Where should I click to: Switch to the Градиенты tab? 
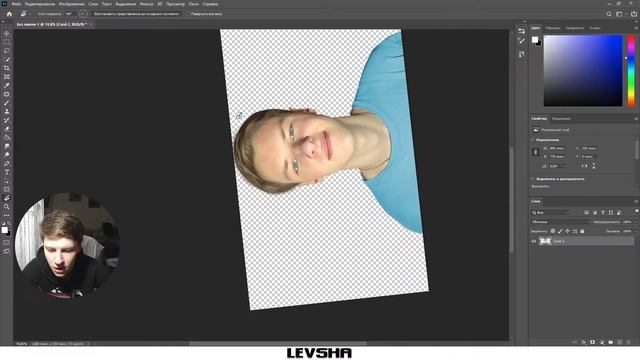575,28
